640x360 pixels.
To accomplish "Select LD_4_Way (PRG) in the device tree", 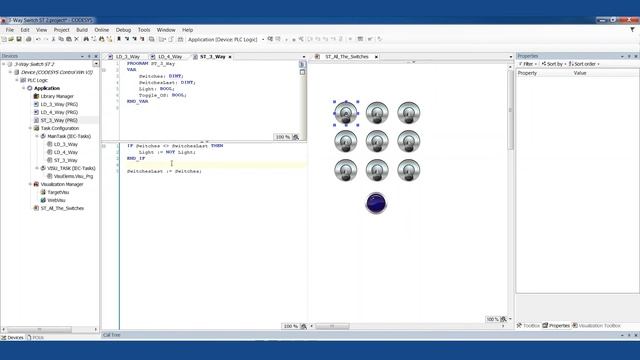I will coord(56,112).
